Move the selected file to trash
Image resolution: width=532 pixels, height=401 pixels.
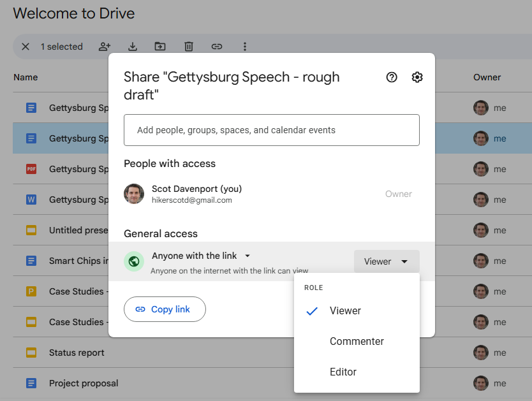tap(188, 46)
